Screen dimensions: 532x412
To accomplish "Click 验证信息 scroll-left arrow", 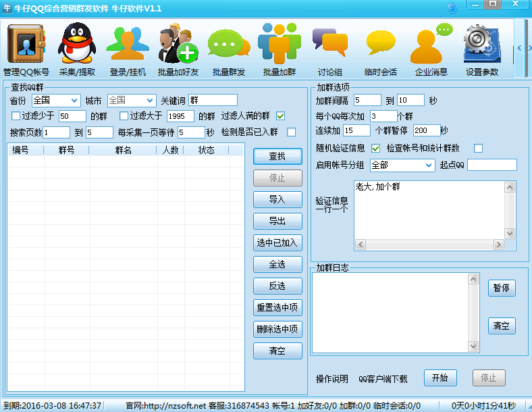I will pyautogui.click(x=361, y=244).
